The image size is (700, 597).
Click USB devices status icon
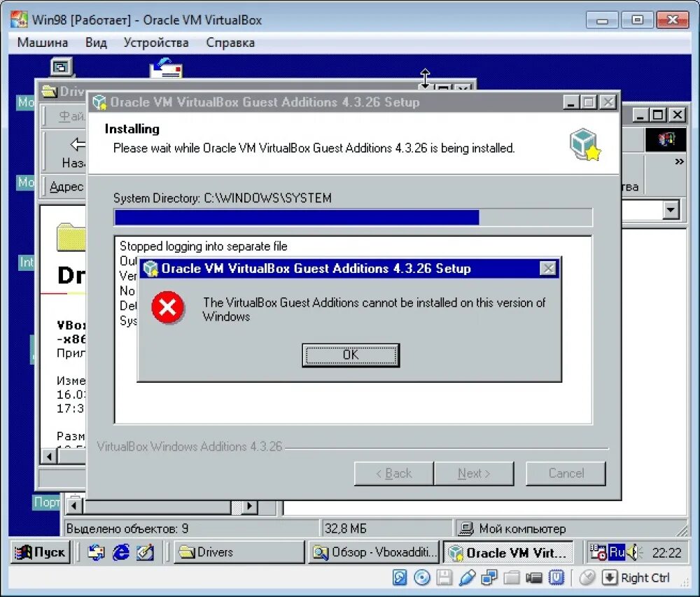click(466, 577)
